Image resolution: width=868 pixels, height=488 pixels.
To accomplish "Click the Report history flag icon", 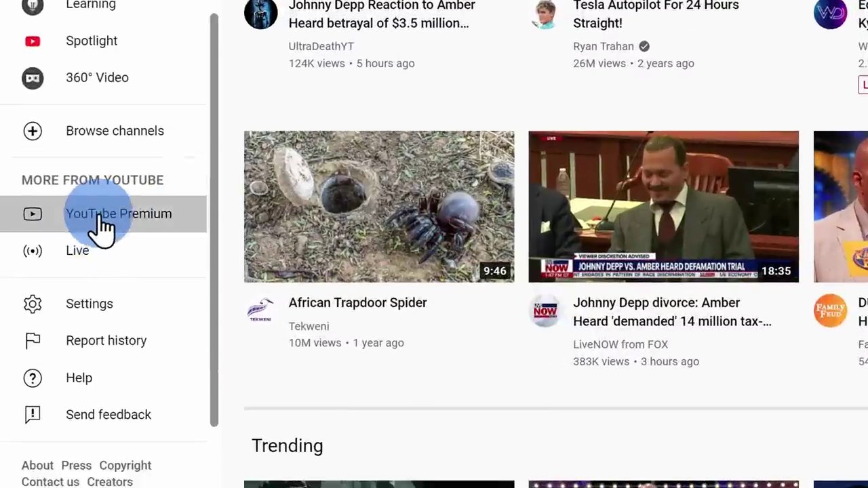I will click(32, 341).
